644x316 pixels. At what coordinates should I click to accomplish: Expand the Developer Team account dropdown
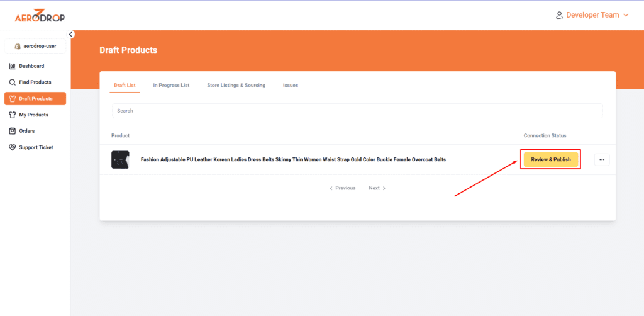(x=625, y=15)
